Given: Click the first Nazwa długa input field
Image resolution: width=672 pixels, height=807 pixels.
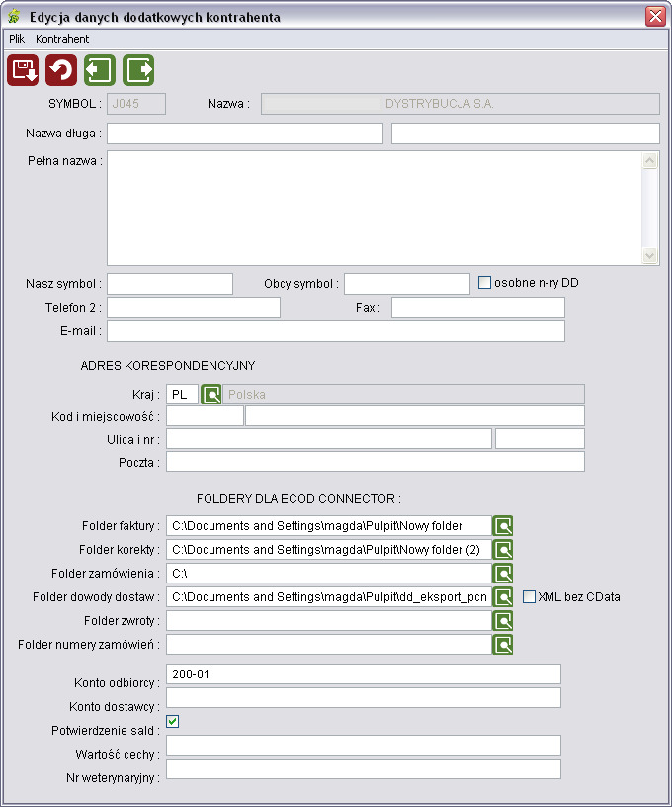Looking at the screenshot, I should 245,134.
